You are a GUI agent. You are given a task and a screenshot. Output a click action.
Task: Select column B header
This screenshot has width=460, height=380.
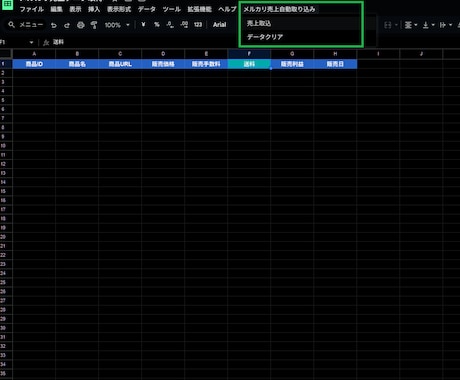[77, 54]
